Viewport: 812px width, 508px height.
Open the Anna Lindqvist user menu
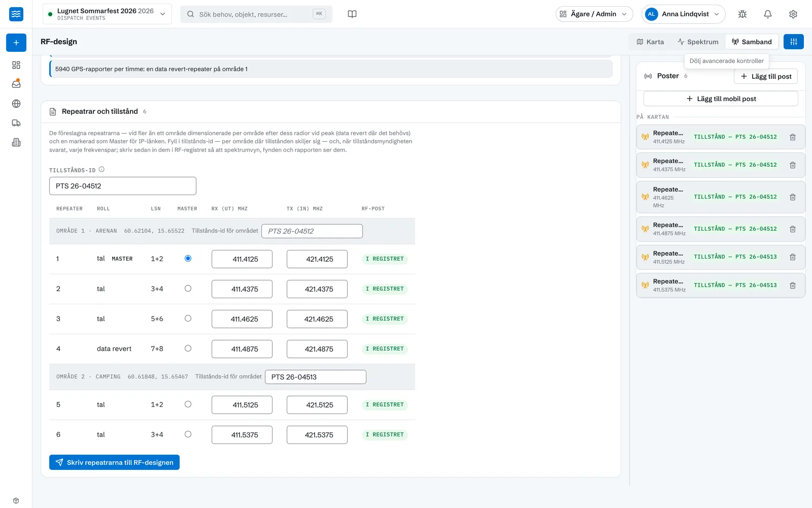coord(683,14)
